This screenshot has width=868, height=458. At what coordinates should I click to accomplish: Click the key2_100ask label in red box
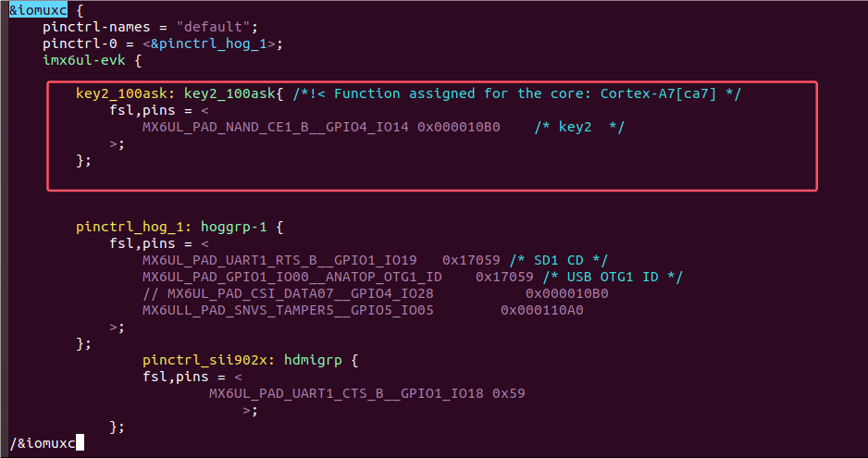[122, 93]
